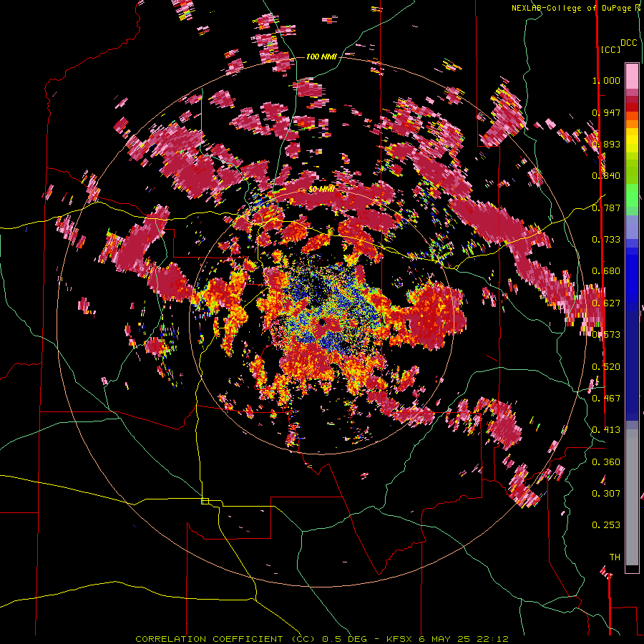This screenshot has width=644, height=644.
Task: Click the 22:12 timestamp in the caption
Action: pos(494,639)
